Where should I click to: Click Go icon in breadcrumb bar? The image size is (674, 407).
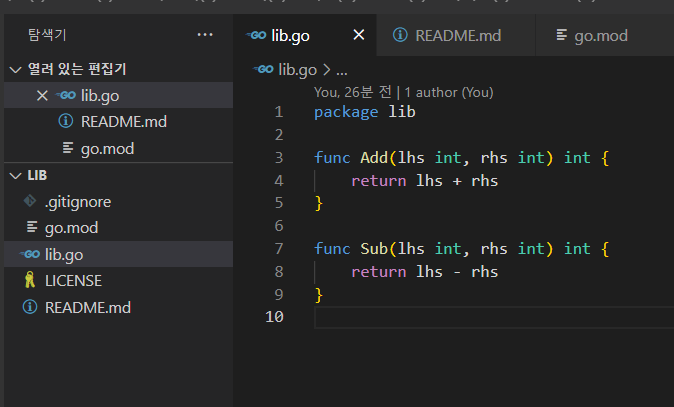click(x=265, y=70)
